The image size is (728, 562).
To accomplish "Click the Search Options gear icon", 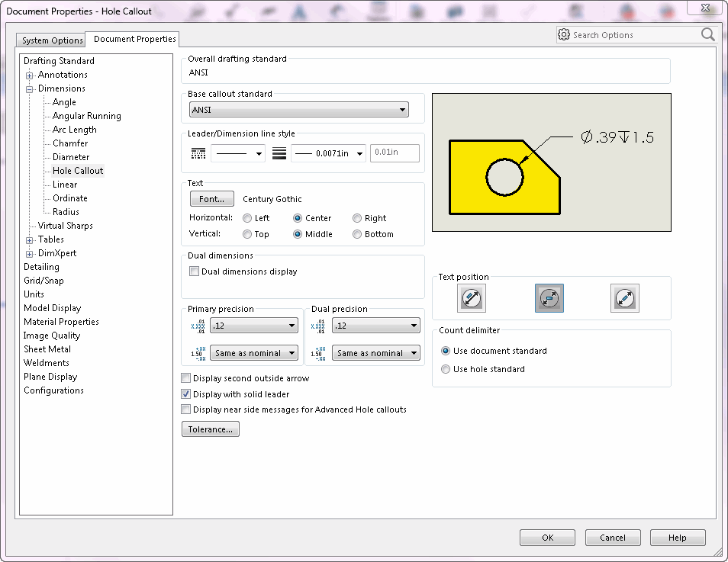I will pos(564,34).
